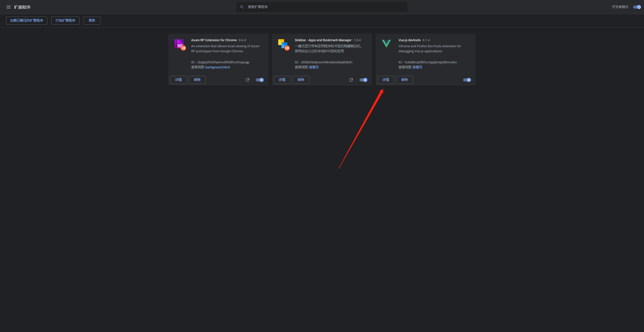Open the hamburger main menu
The height and width of the screenshot is (332, 644).
click(x=9, y=7)
